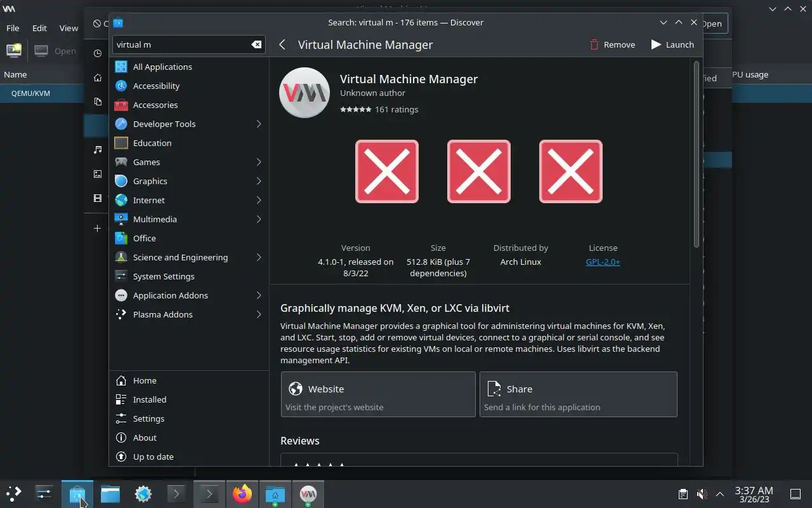Expand the Developer Tools category

click(x=259, y=124)
